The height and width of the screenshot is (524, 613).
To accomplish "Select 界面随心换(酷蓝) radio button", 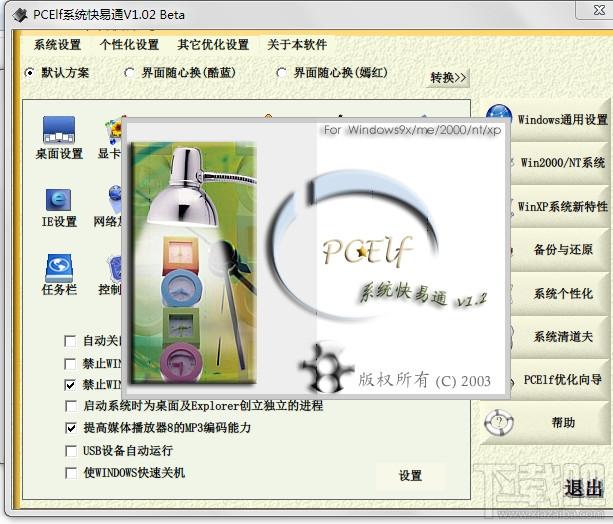I will pos(129,72).
